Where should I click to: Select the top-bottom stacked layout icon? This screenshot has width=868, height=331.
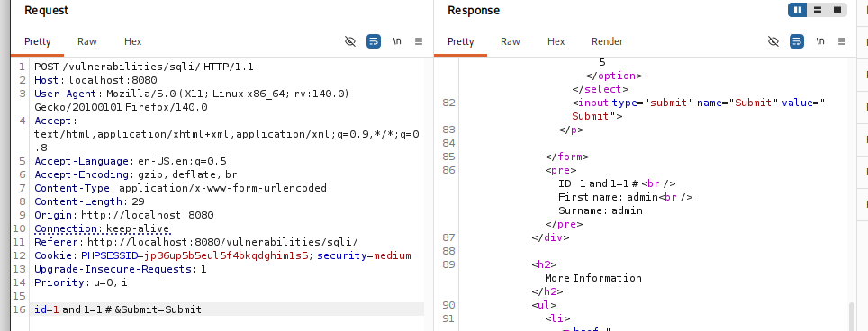tap(817, 10)
